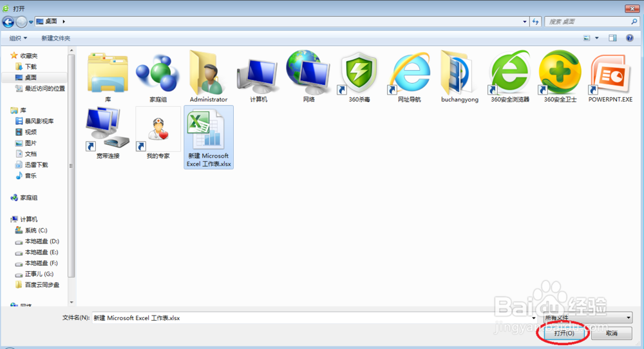Open 百度云同步盘 in sidebar
The image size is (644, 349).
click(x=42, y=285)
